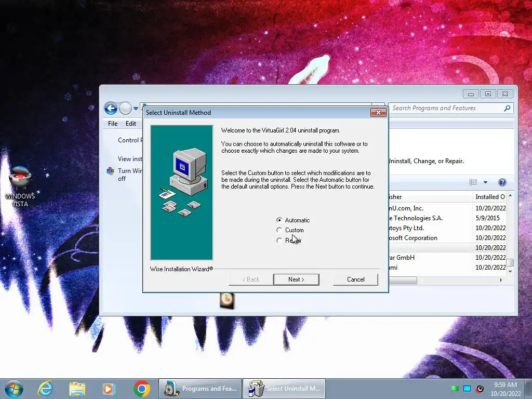
Task: Open the WINDOWS VISTA desktop shortcut
Action: click(20, 187)
